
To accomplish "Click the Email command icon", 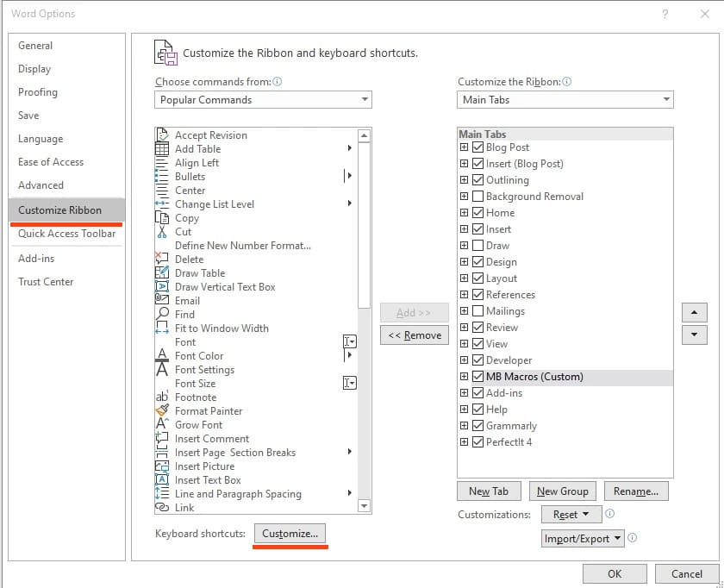I will 161,301.
